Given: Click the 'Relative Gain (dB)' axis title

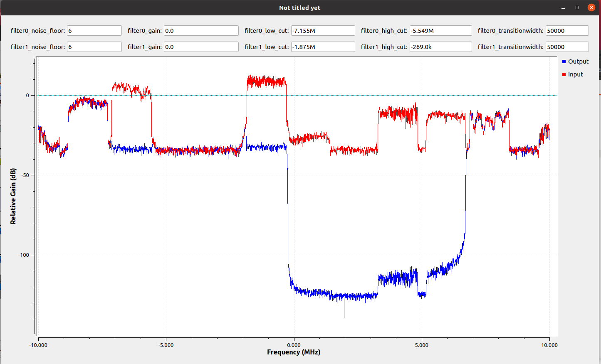Looking at the screenshot, I should click(x=13, y=196).
